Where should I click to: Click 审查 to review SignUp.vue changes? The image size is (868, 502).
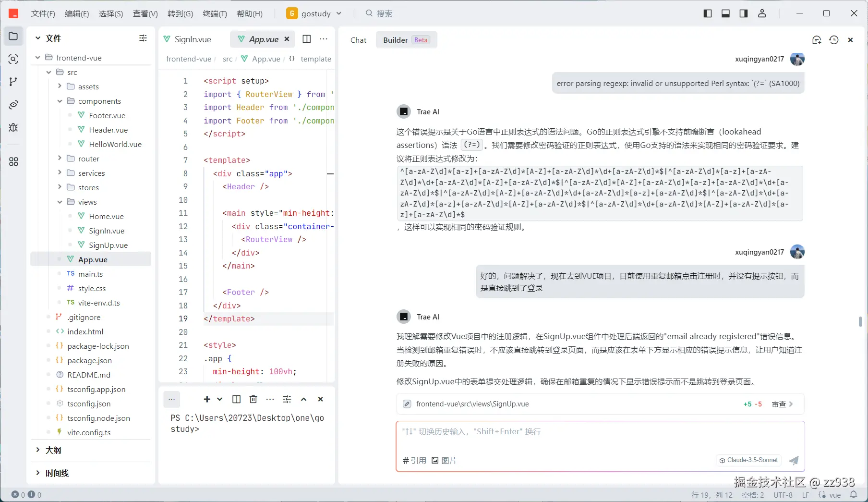[x=782, y=404]
